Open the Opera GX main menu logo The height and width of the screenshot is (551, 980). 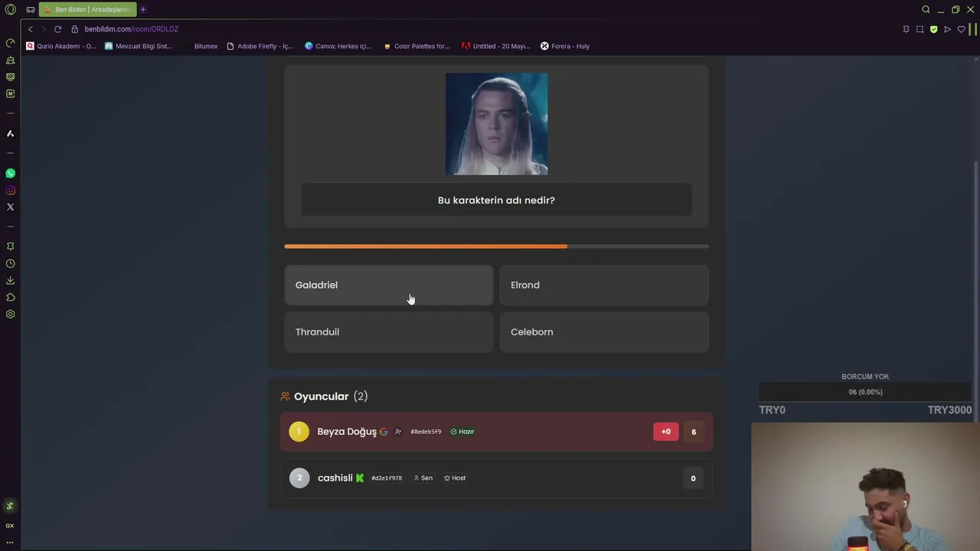tap(10, 10)
